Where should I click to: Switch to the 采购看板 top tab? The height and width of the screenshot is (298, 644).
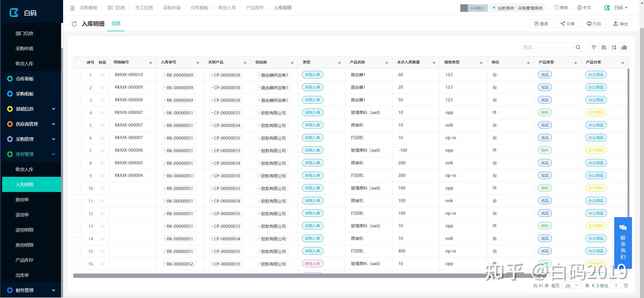(89, 8)
